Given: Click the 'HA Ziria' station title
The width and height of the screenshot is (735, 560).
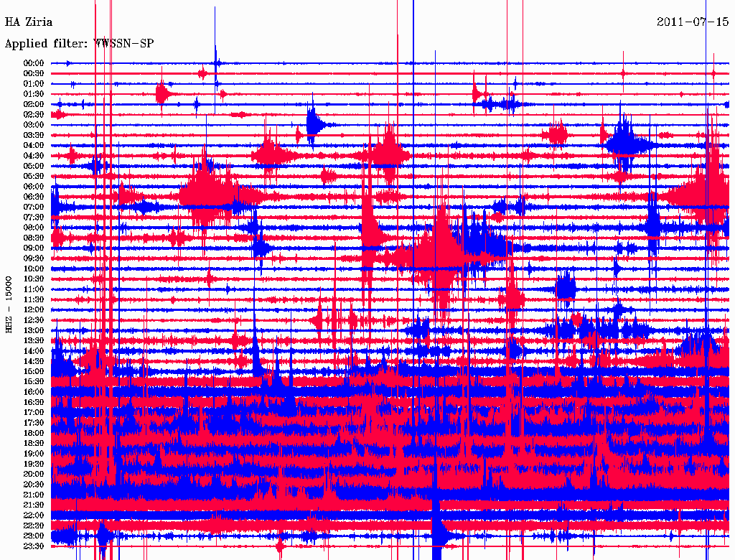Looking at the screenshot, I should pyautogui.click(x=29, y=22).
